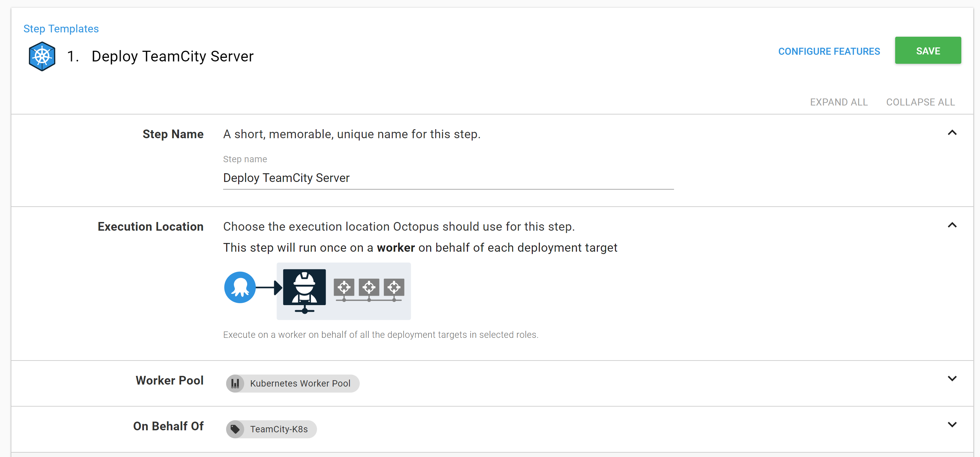Screen dimensions: 980x457
Task: Click the last deployment target icon
Action: coord(394,287)
